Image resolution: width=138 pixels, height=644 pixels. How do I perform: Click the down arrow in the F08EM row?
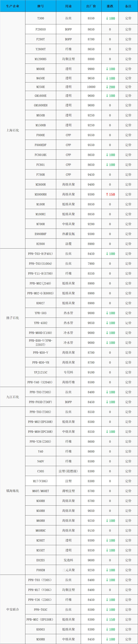pyautogui.click(x=107, y=570)
